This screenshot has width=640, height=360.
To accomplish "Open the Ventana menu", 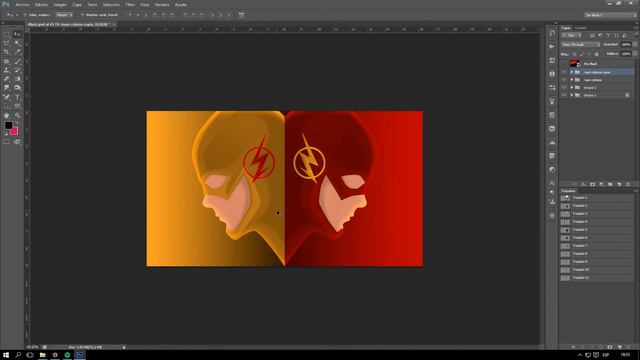I will click(162, 5).
